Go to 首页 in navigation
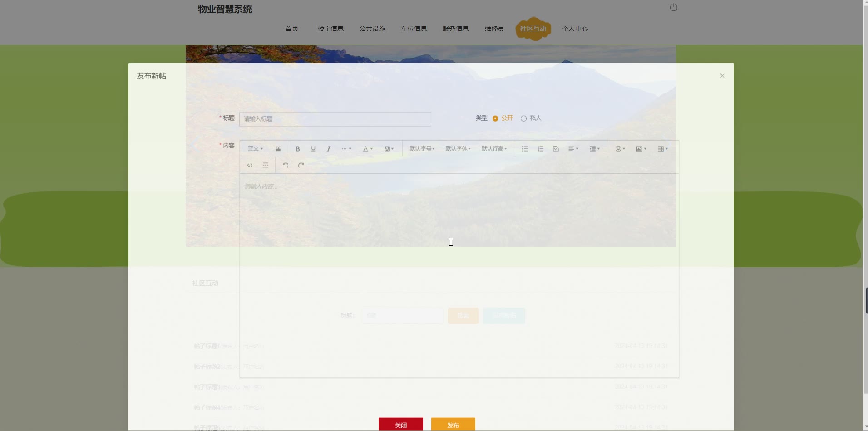The image size is (868, 431). (292, 29)
